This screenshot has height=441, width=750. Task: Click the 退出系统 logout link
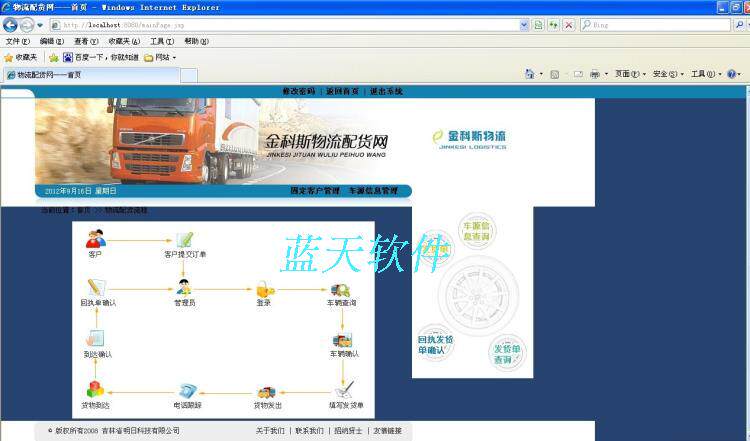pos(386,91)
